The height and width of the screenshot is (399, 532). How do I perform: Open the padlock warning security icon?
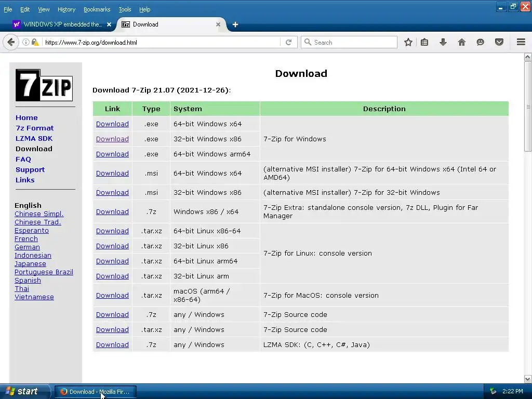click(x=35, y=43)
